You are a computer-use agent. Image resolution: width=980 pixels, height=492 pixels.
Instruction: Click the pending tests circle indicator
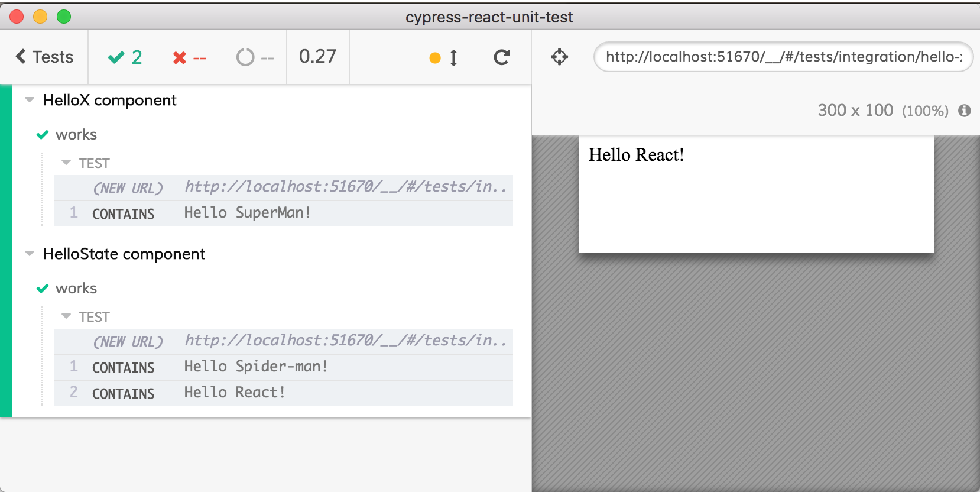coord(255,57)
